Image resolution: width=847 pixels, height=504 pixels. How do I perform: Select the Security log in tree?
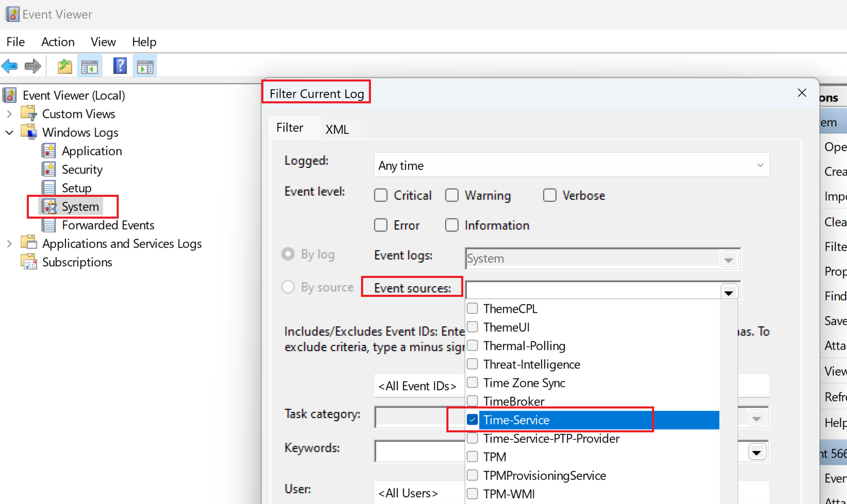point(82,170)
